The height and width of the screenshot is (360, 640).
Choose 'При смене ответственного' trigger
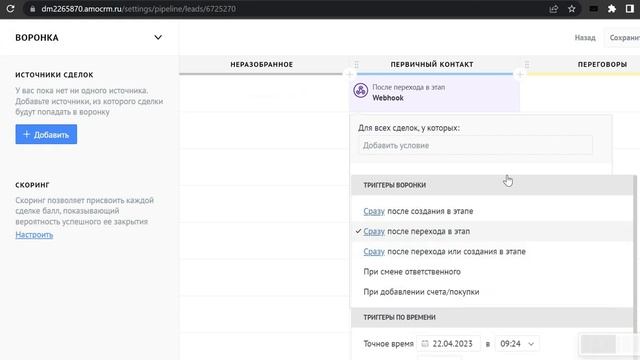pos(492,271)
